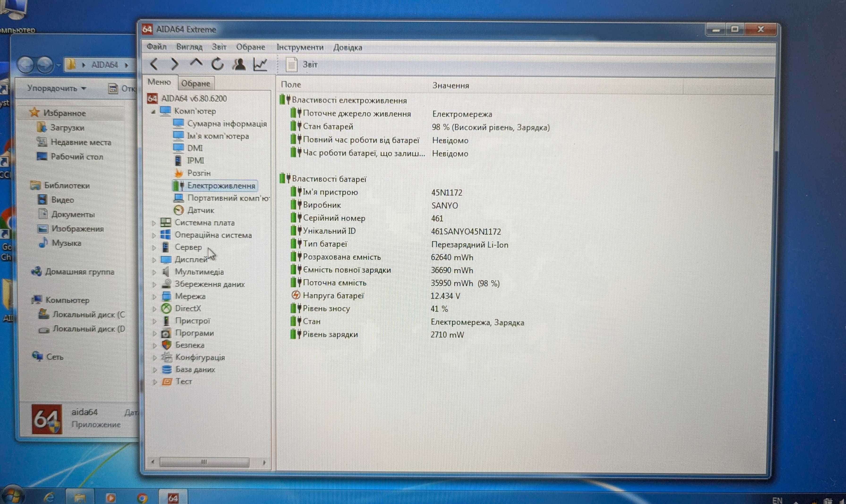846x504 pixels.
Task: Open the graph chart toolbar icon
Action: pyautogui.click(x=260, y=64)
